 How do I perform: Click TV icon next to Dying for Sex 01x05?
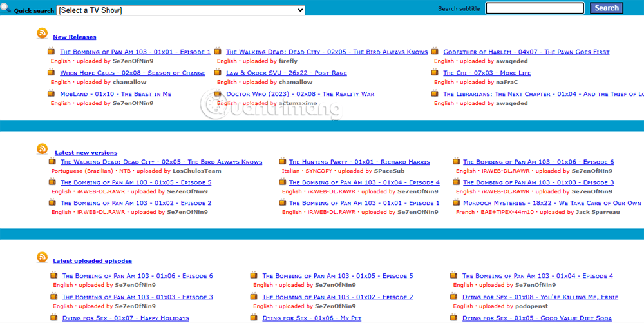pos(454,317)
